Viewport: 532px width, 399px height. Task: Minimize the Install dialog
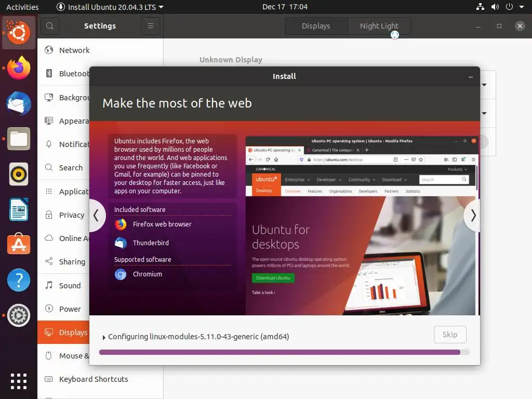click(x=471, y=77)
